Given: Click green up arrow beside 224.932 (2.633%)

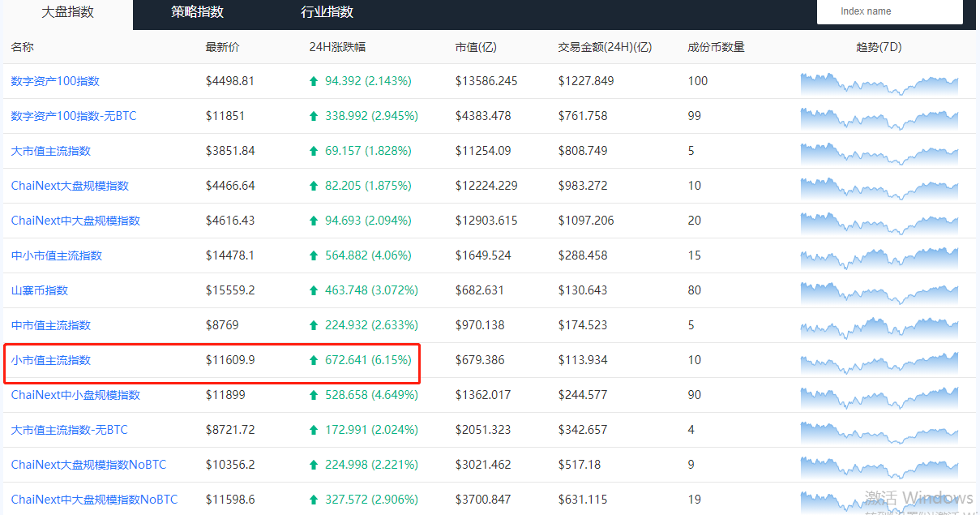Looking at the screenshot, I should 314,325.
